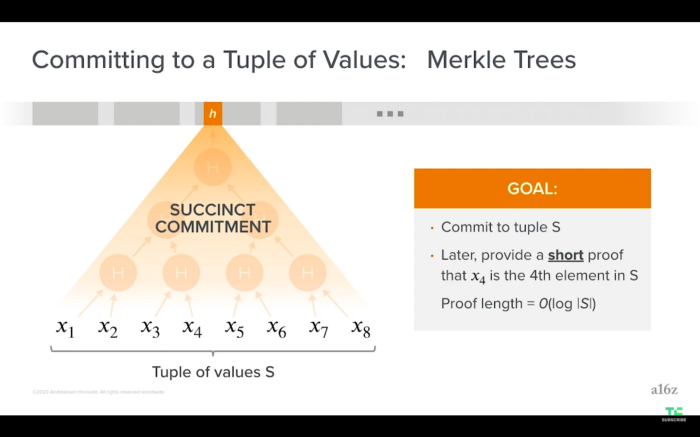Click the three-dot ellipsis in block chain

pyautogui.click(x=390, y=114)
